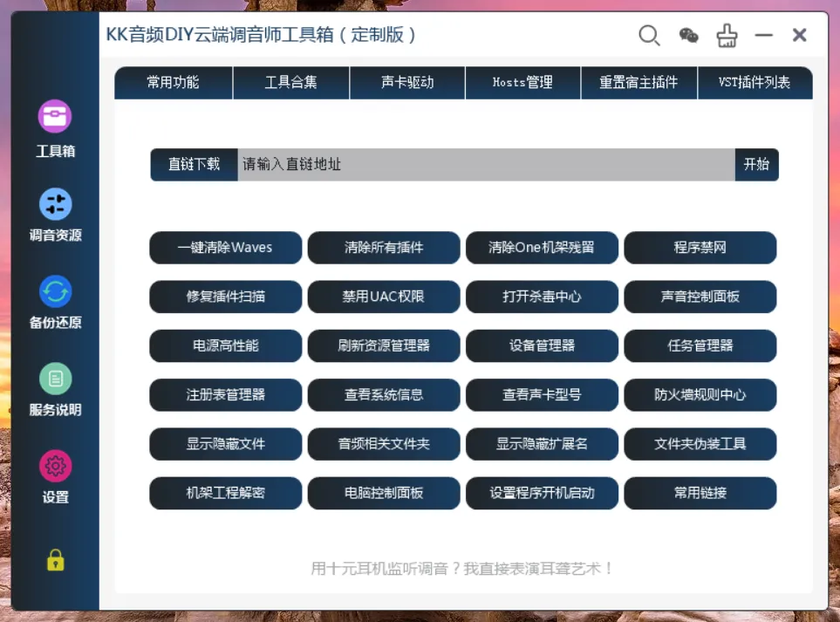The height and width of the screenshot is (622, 840).
Task: Switch to the 重置宿主插件 tab
Action: pyautogui.click(x=639, y=83)
